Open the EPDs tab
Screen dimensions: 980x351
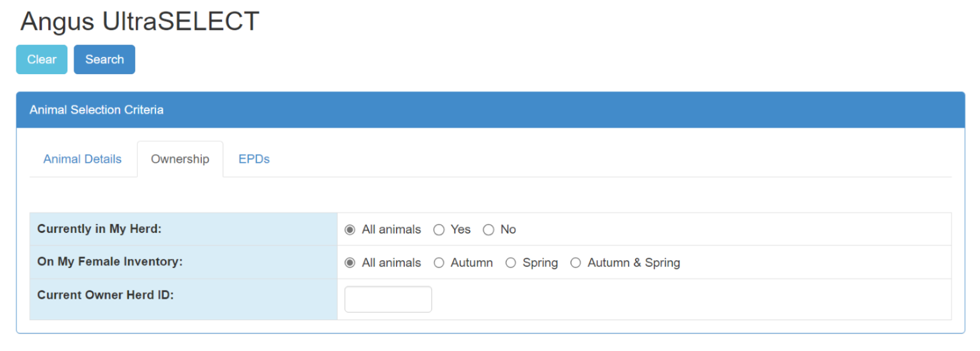tap(253, 159)
